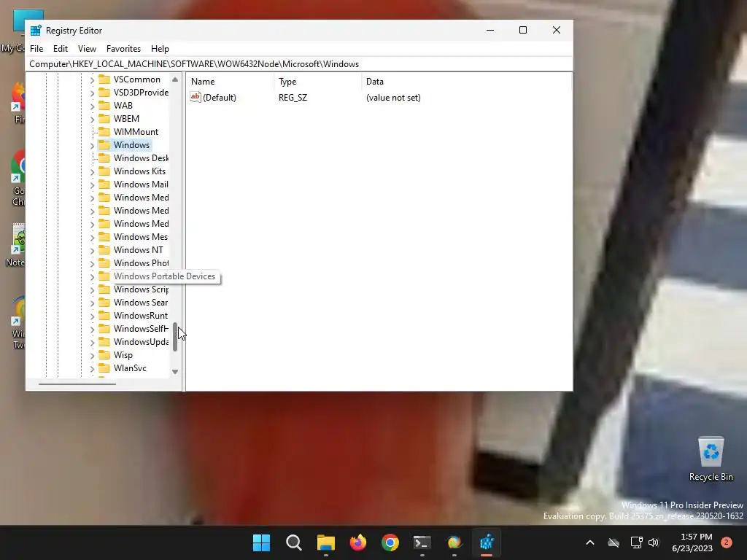This screenshot has height=560, width=747.
Task: Click the Windows Portable Devices folder icon
Action: tap(104, 276)
